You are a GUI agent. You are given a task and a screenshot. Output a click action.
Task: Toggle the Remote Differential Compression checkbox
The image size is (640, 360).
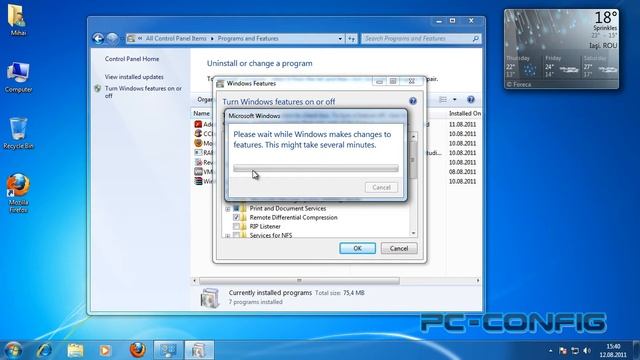(236, 218)
